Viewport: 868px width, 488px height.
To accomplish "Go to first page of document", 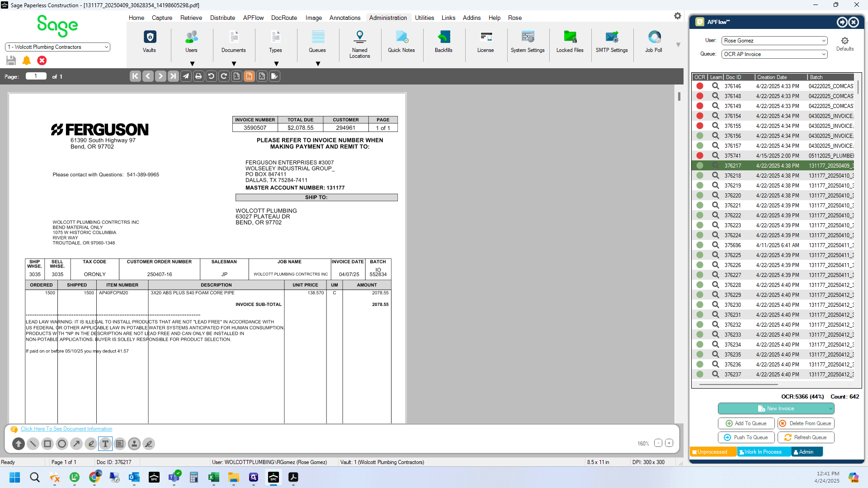I will coord(135,76).
